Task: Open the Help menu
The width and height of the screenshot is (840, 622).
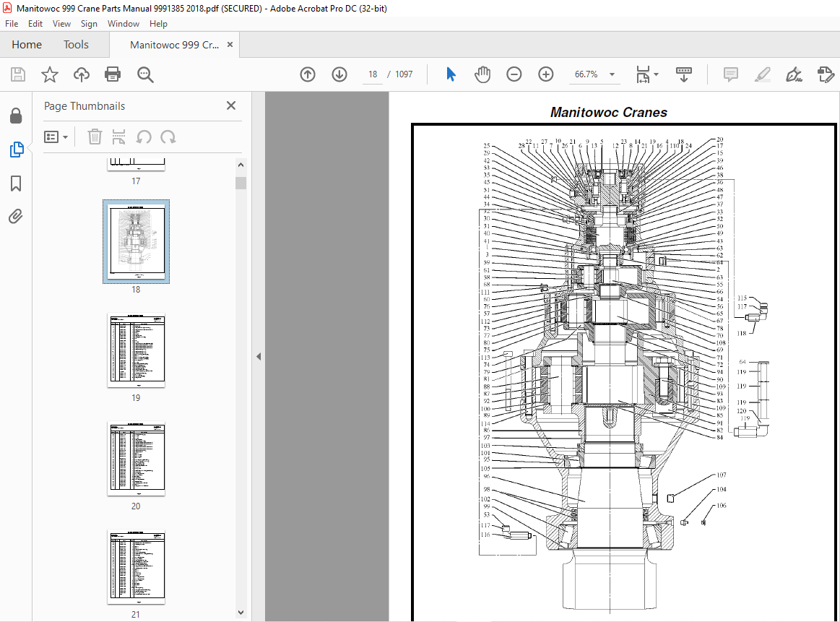Action: [158, 24]
